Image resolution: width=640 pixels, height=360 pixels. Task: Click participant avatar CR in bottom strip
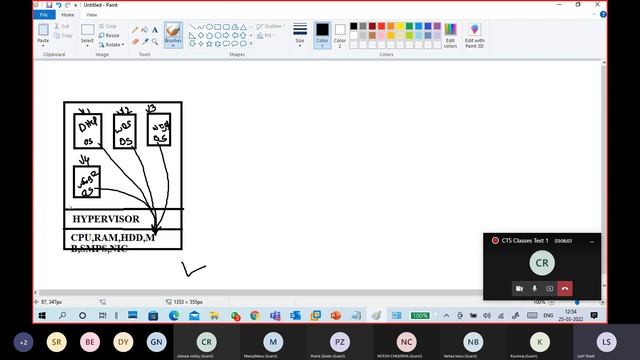(x=207, y=342)
